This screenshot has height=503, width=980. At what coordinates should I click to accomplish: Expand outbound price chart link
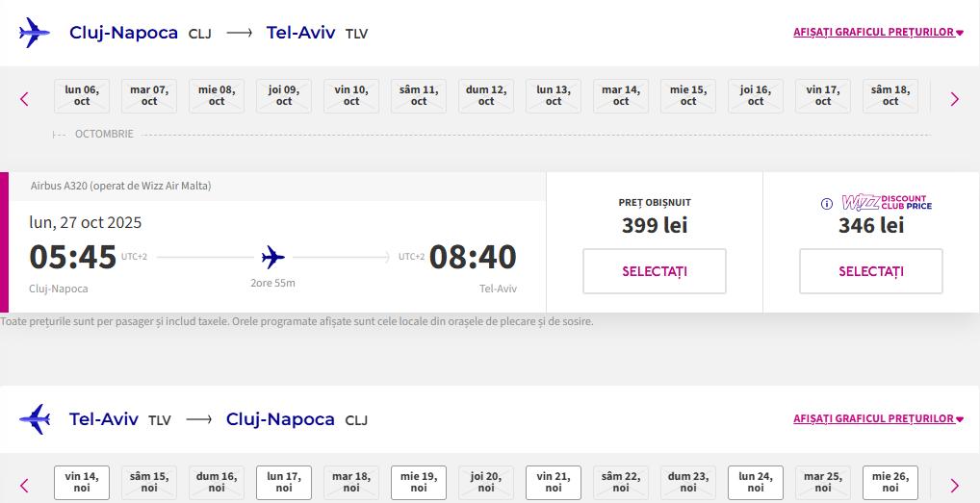click(x=878, y=33)
